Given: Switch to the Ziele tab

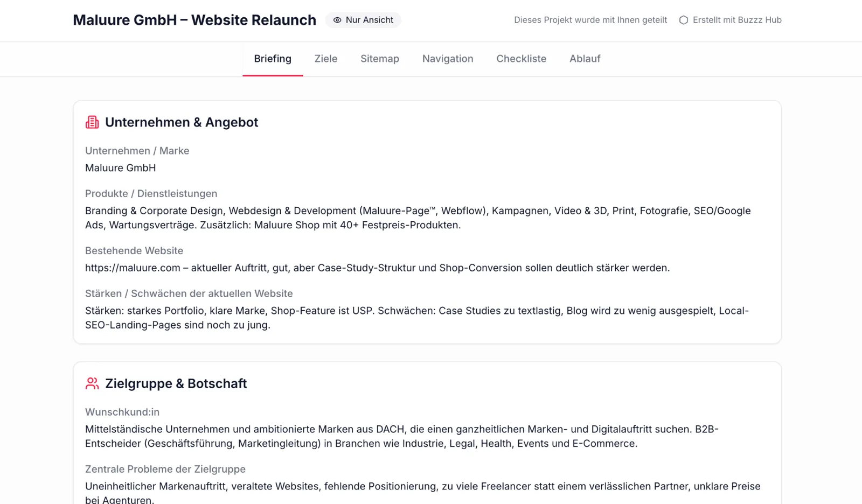Looking at the screenshot, I should 326,59.
